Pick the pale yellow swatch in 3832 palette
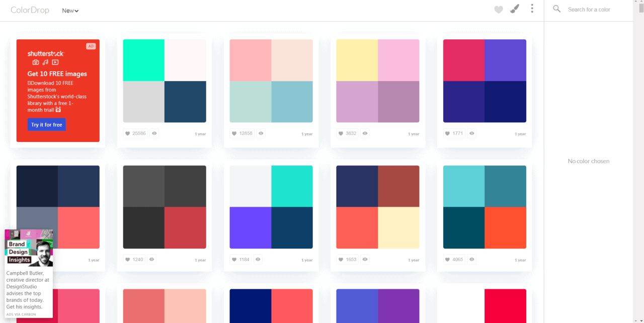 [357, 60]
